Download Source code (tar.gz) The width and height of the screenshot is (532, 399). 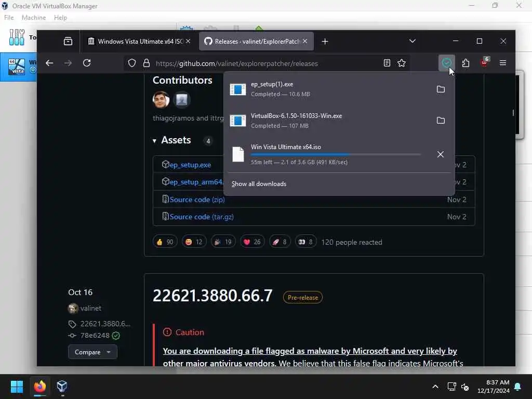pos(202,217)
